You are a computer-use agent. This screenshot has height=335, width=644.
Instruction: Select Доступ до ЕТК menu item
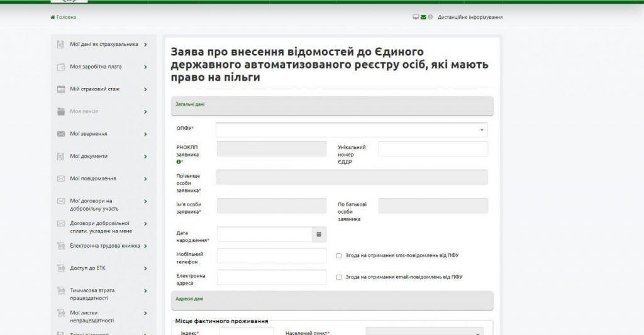tap(87, 268)
